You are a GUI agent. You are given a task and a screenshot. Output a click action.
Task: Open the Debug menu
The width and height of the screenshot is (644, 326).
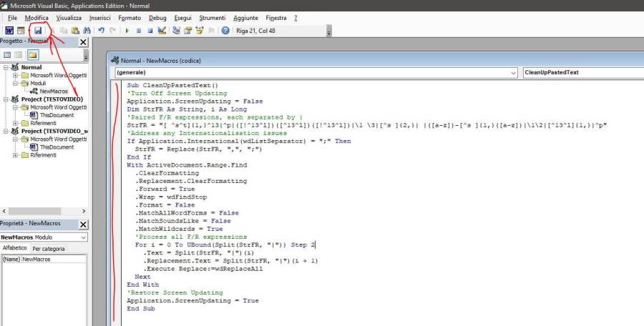pyautogui.click(x=157, y=17)
